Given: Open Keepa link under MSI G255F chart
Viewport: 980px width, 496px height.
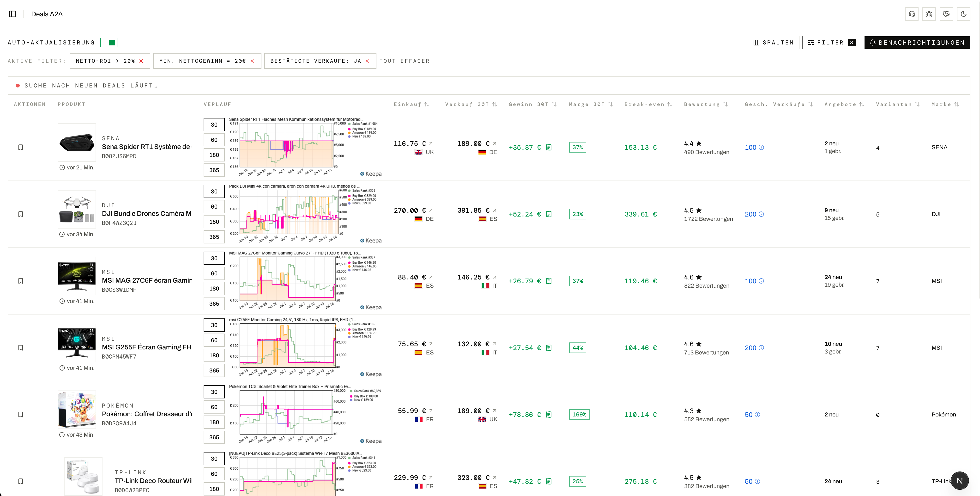Looking at the screenshot, I should [x=371, y=374].
